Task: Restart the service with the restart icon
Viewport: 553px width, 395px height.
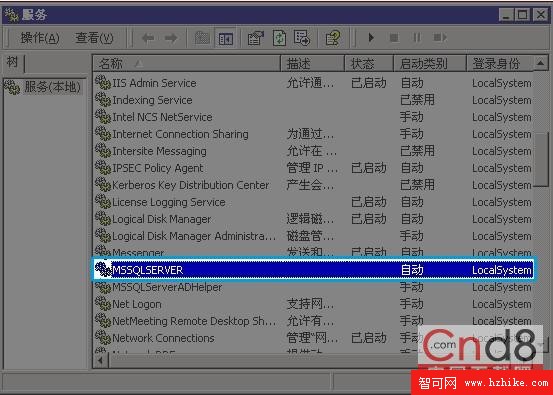Action: tap(440, 37)
